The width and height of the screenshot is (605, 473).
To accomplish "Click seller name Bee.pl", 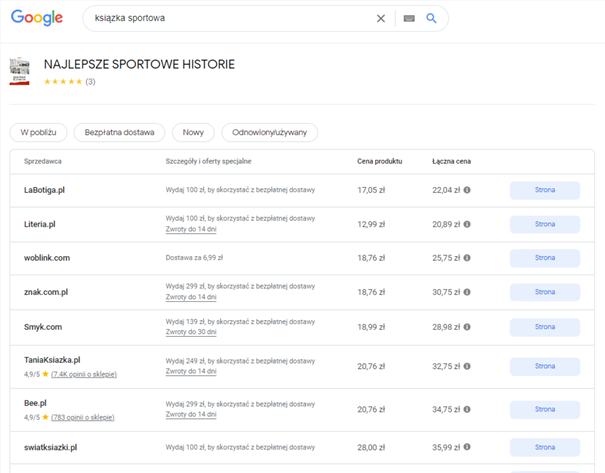I will 35,403.
